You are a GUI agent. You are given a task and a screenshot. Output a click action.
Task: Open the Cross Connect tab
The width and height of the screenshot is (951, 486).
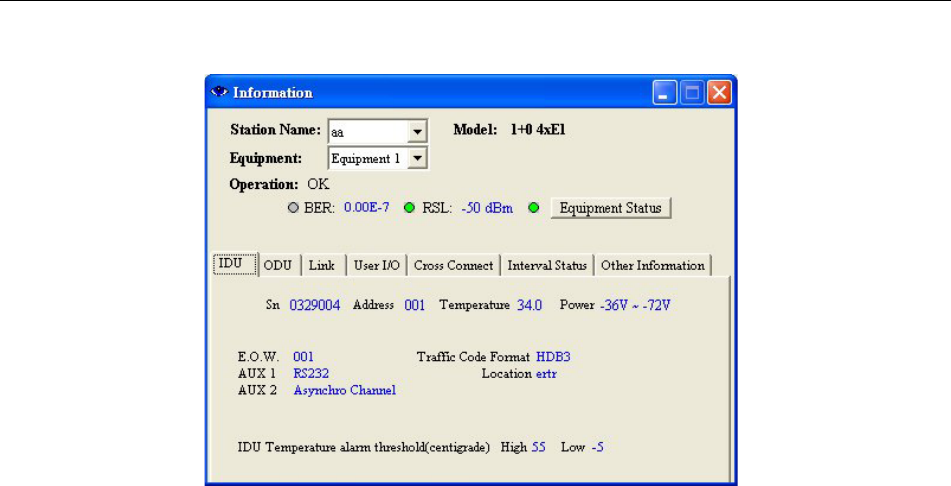pos(454,266)
